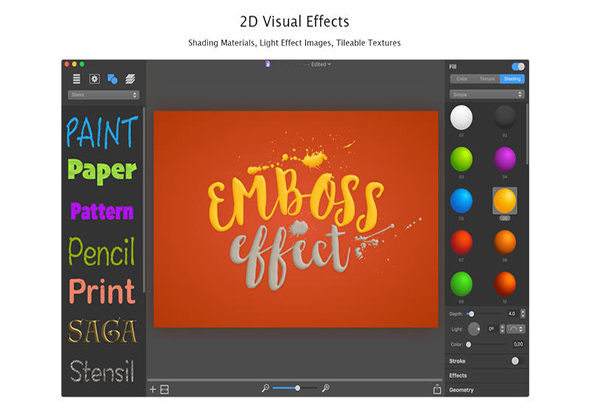590x411 pixels.
Task: Switch to the Color fill tab
Action: [462, 79]
